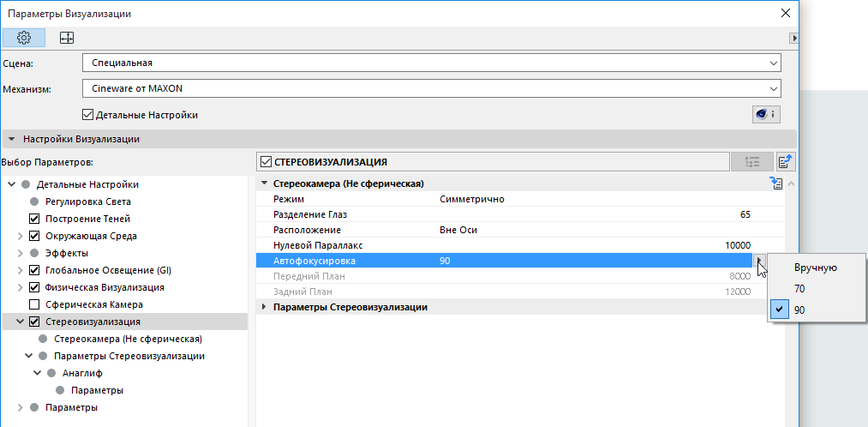
Task: Select Параметры item under Анаглиф
Action: coord(97,390)
